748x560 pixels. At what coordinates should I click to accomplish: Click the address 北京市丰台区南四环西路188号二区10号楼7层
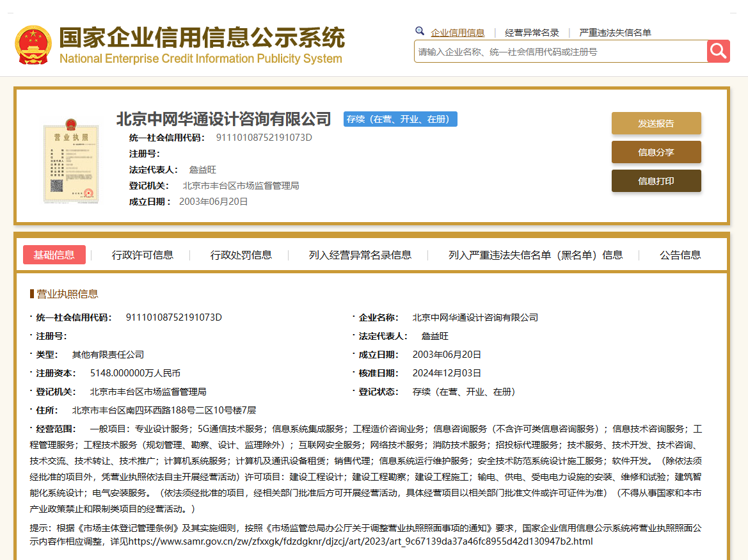click(x=164, y=410)
